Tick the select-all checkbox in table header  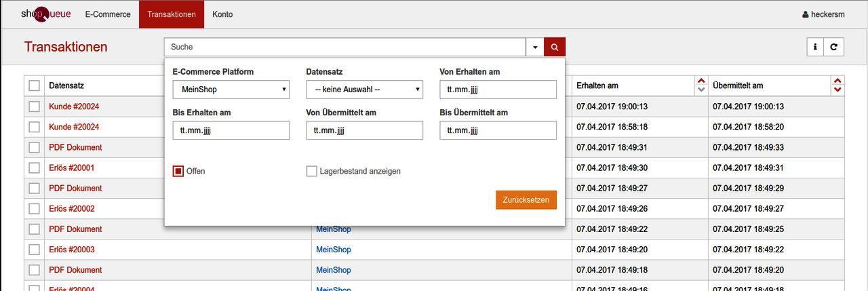click(x=34, y=85)
